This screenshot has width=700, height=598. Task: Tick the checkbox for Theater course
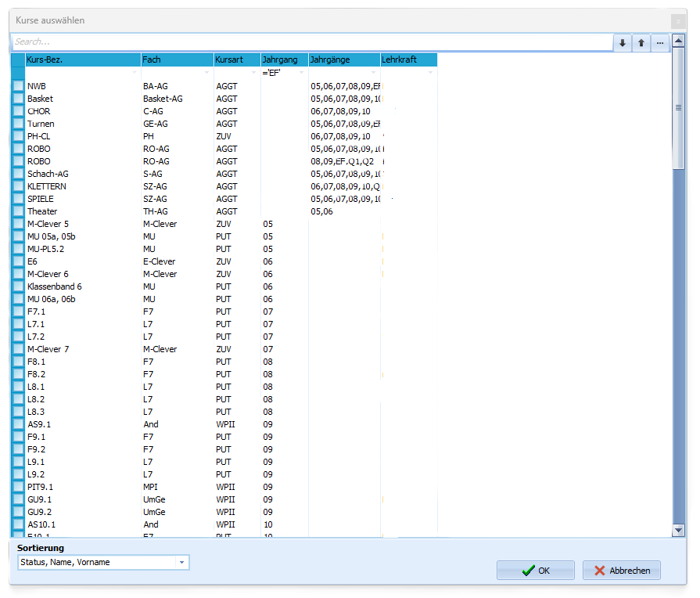click(x=18, y=211)
